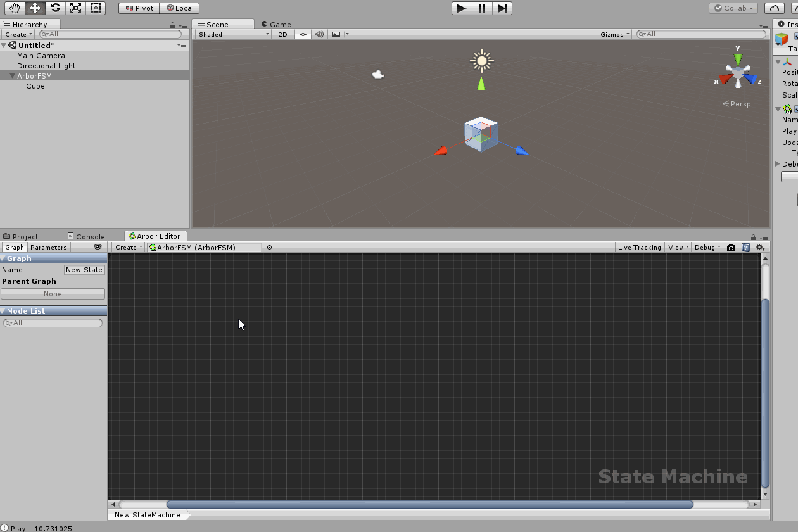The width and height of the screenshot is (798, 532).
Task: Toggle 2D scene view mode
Action: click(x=283, y=34)
